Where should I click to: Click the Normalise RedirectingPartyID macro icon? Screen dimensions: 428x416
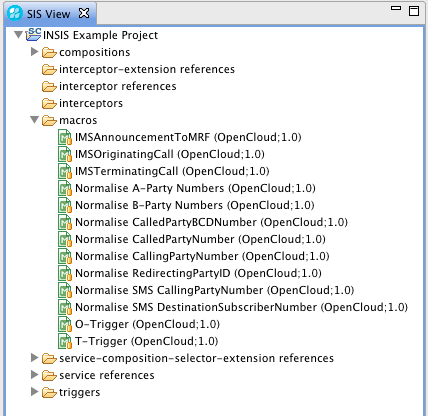coord(65,273)
